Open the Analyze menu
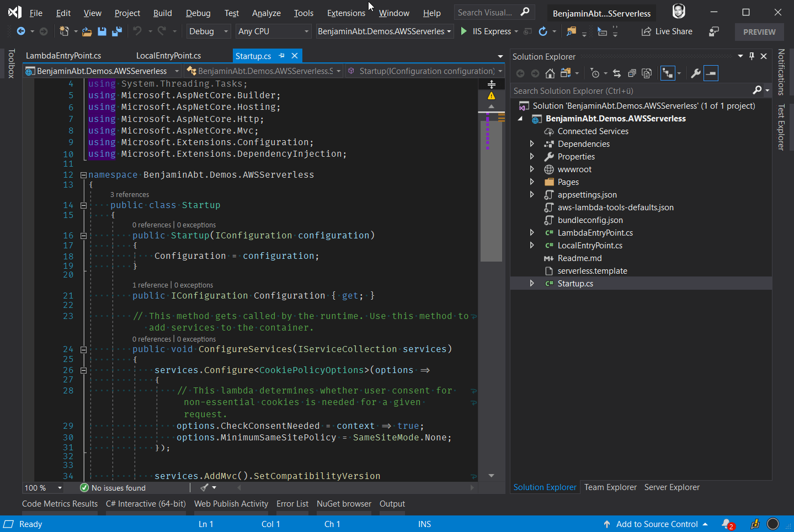 tap(266, 13)
